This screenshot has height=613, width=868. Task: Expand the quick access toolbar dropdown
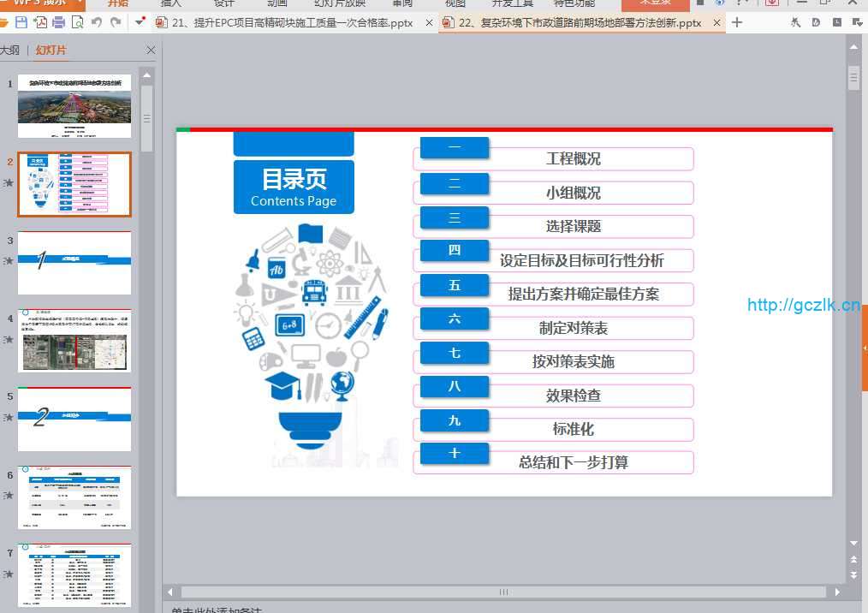pos(141,21)
